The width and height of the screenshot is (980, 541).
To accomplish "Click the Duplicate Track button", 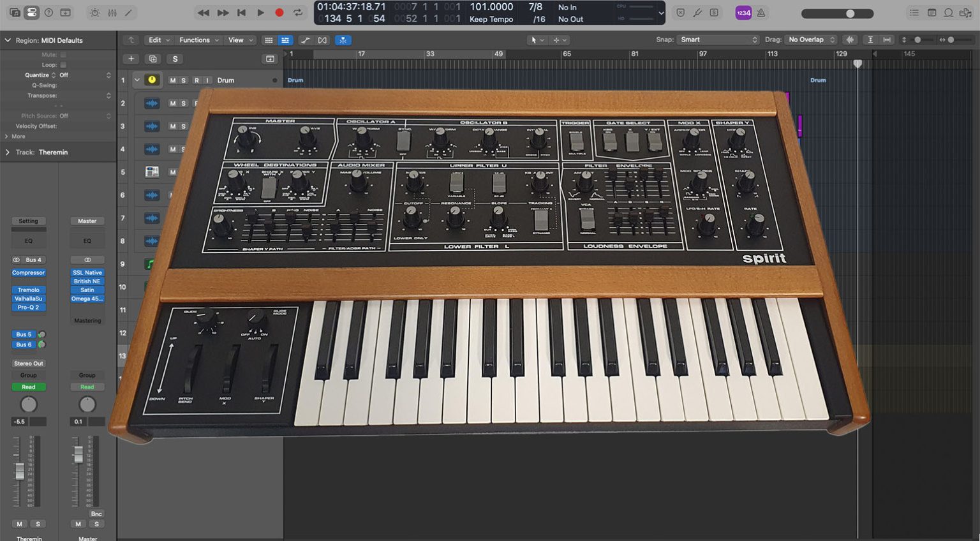I will [152, 59].
